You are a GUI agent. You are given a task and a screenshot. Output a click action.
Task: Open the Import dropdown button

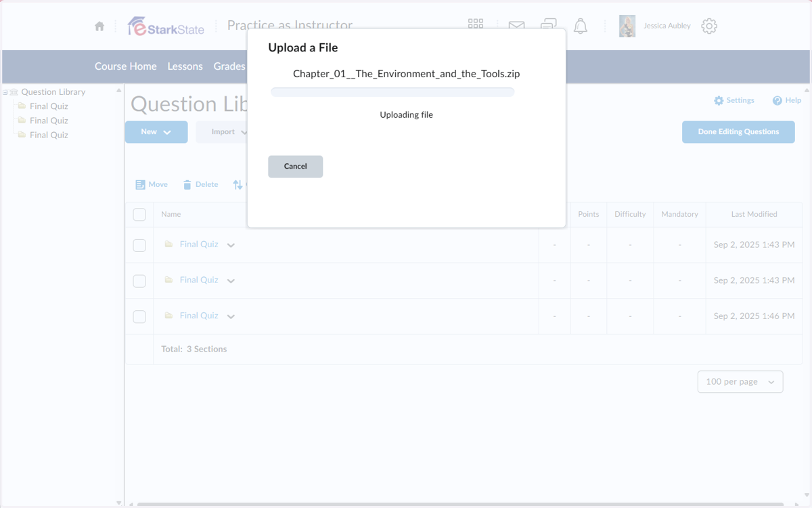tap(223, 132)
